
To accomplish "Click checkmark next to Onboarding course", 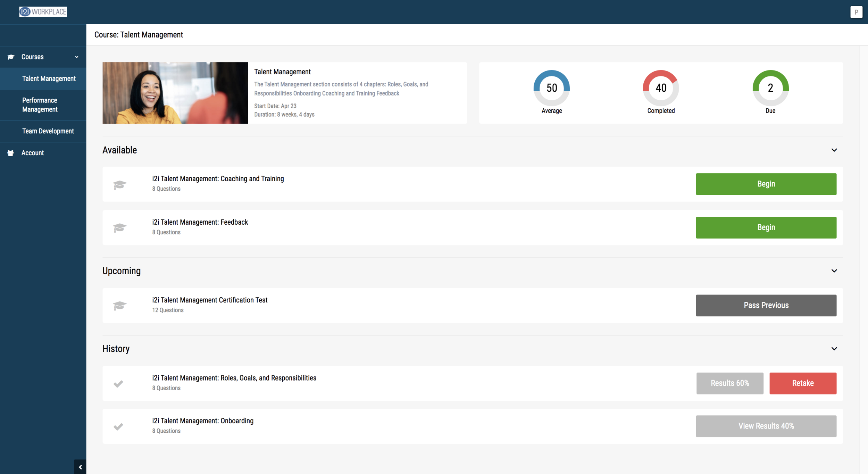I will click(x=118, y=426).
